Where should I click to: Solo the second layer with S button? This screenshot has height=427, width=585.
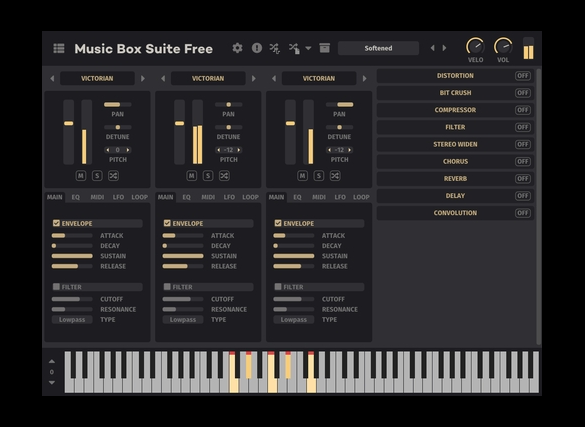pyautogui.click(x=208, y=176)
